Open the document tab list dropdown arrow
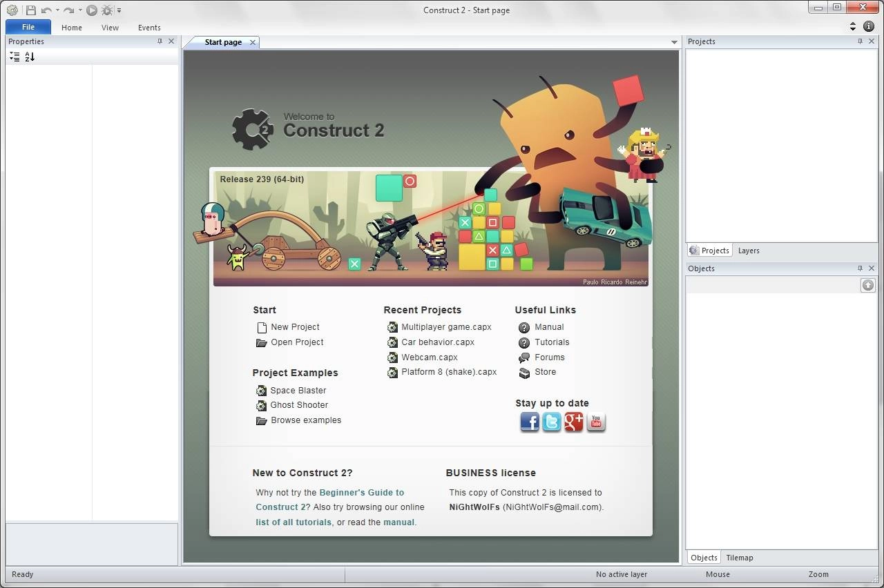Image resolution: width=884 pixels, height=588 pixels. 674,42
